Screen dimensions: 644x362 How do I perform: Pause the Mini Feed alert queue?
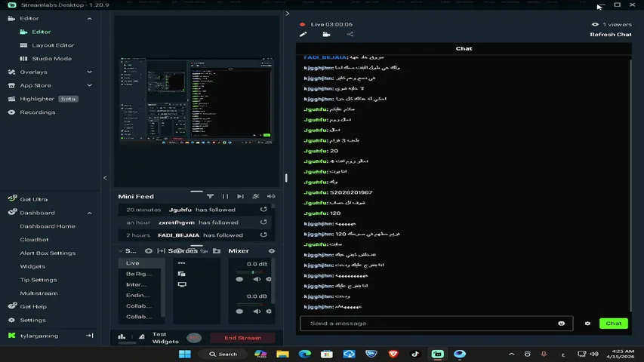[x=225, y=196]
